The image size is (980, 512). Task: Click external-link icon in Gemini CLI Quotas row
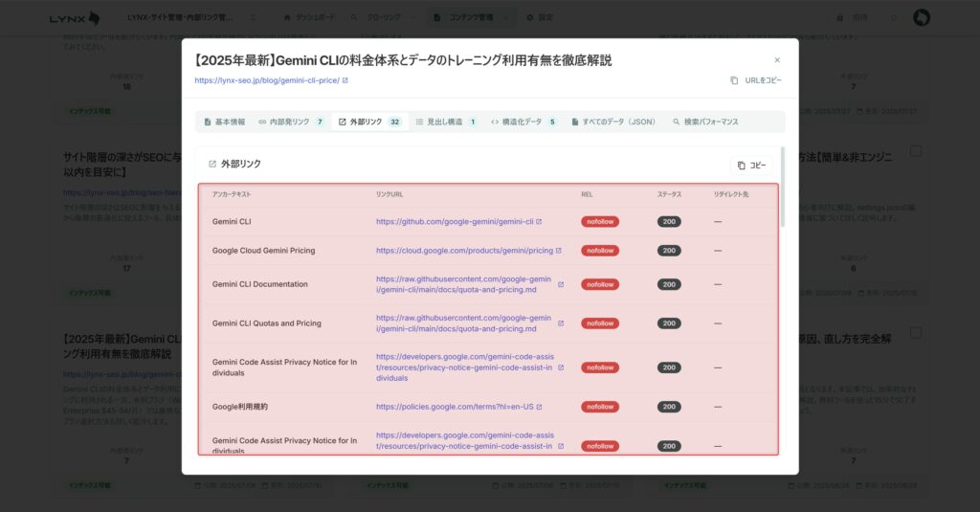561,323
